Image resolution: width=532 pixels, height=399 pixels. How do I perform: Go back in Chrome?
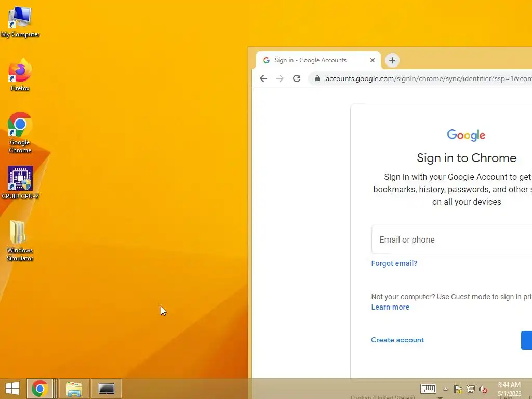[x=263, y=78]
